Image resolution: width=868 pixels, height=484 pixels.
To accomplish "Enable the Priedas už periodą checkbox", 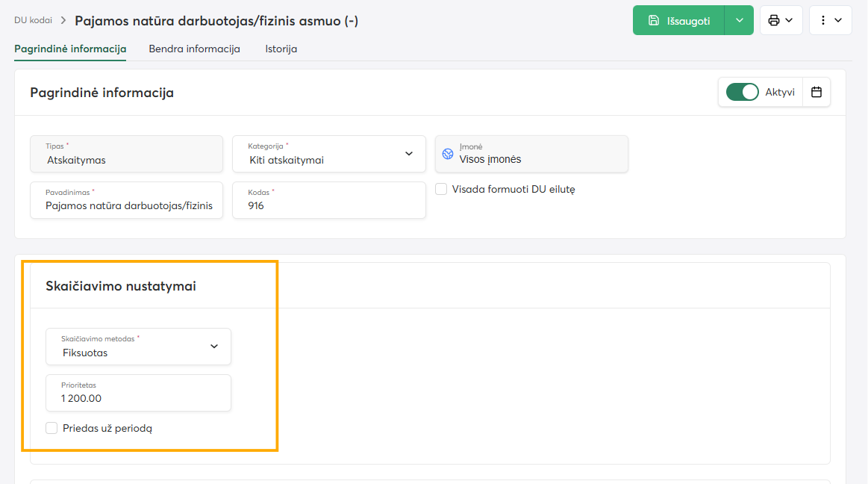I will (x=51, y=428).
